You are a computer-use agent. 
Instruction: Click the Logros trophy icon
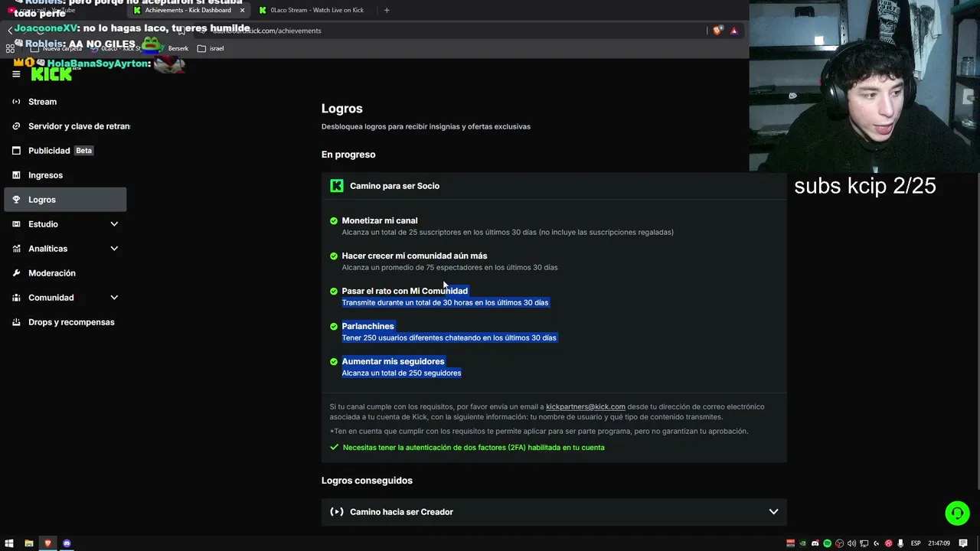pyautogui.click(x=16, y=200)
